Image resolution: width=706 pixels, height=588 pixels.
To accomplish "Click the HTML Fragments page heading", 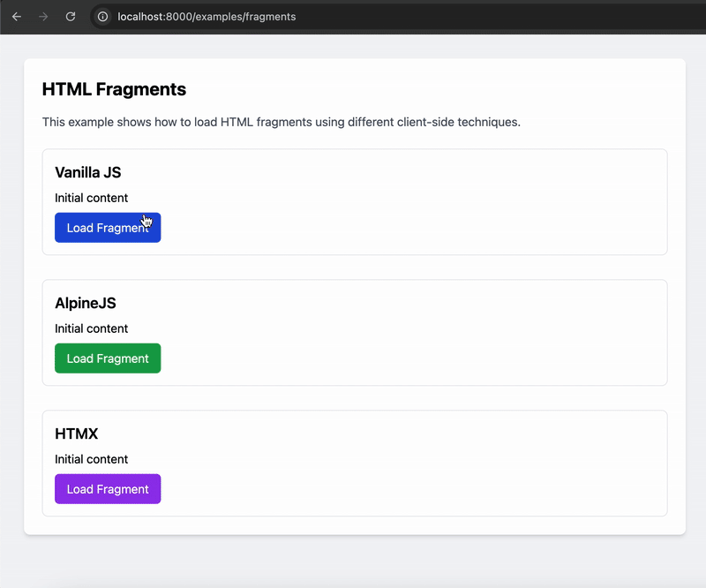I will [114, 89].
